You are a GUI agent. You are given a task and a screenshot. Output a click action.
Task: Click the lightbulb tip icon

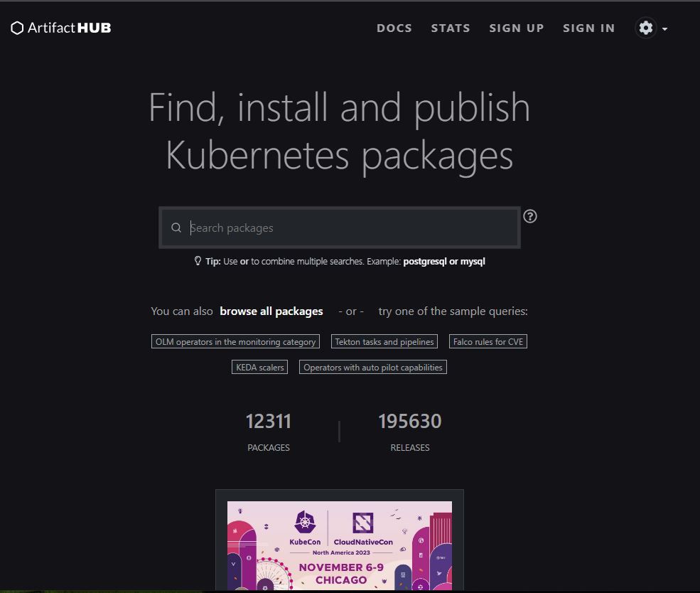[x=198, y=261]
